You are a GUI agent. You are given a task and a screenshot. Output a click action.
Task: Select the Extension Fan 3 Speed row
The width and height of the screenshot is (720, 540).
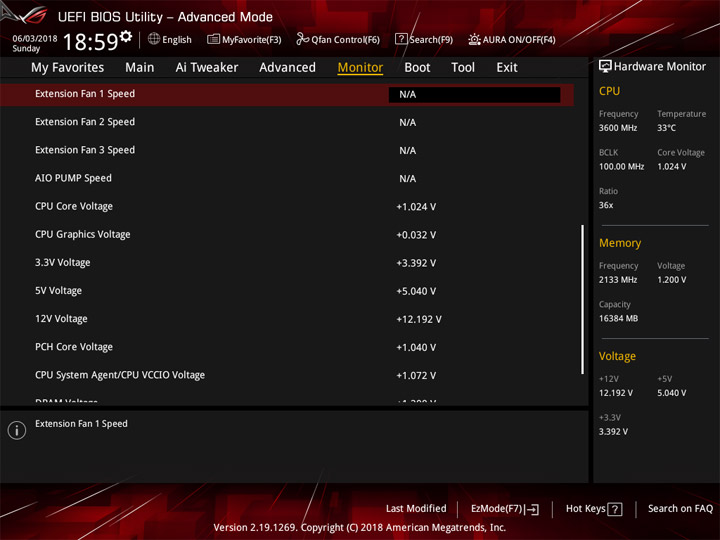[x=287, y=150]
